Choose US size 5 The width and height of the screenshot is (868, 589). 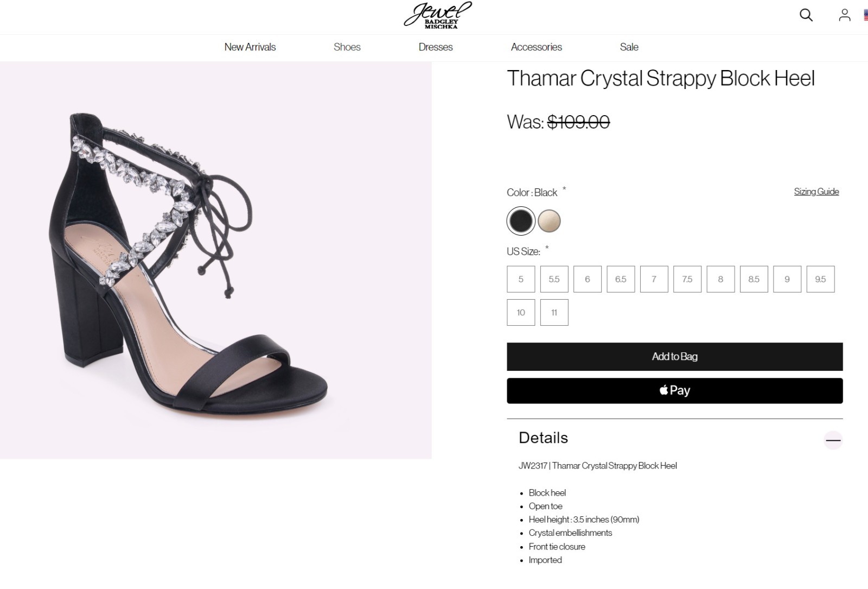tap(521, 279)
